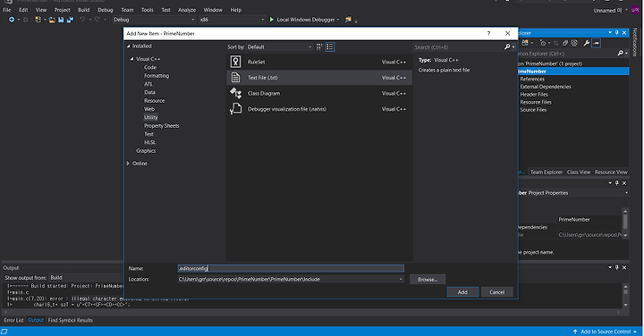Screen dimensions: 644x336
Task: Click Solution Explorer search magnifier icon
Action: [620, 54]
